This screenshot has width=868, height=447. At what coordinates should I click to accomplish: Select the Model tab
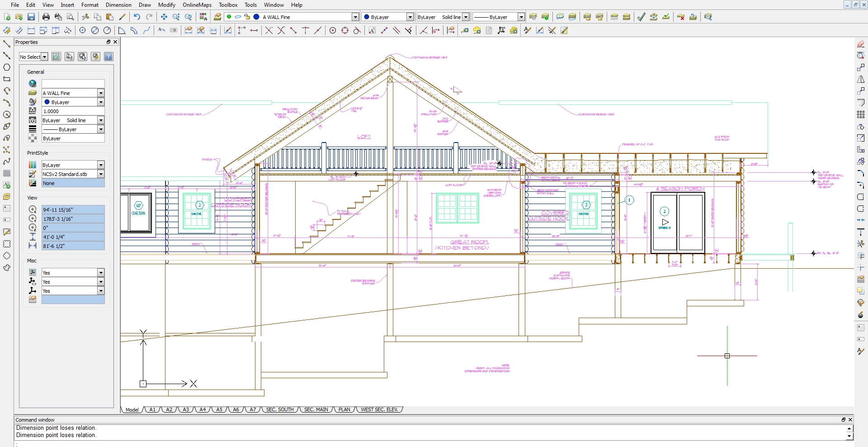(132, 409)
